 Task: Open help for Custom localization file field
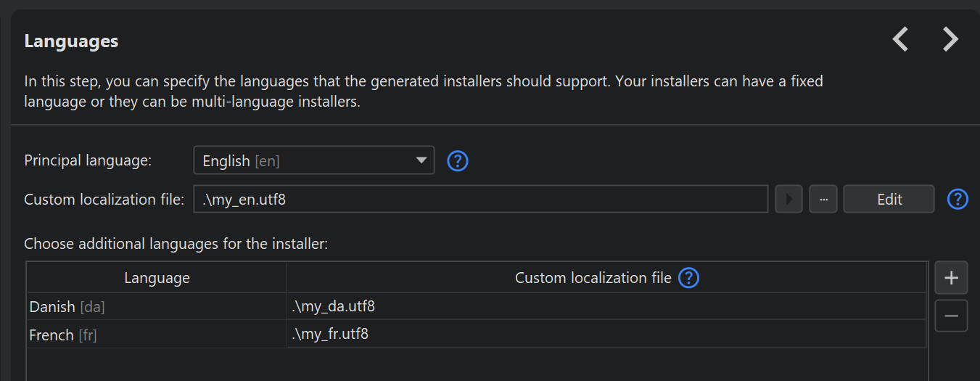point(958,199)
